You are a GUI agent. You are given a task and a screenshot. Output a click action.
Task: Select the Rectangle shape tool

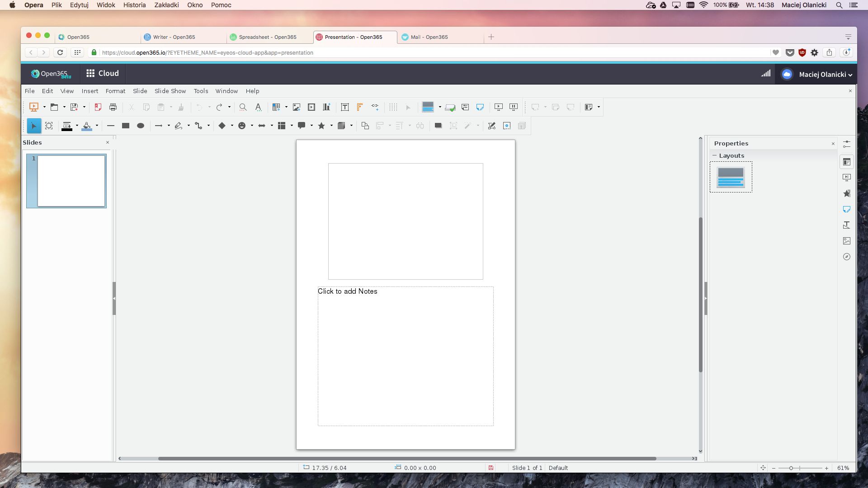click(126, 126)
